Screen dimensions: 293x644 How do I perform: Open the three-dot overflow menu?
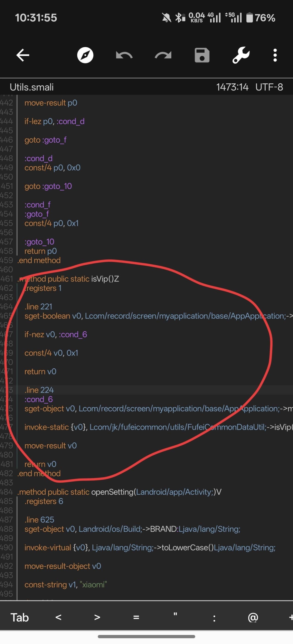[x=275, y=55]
